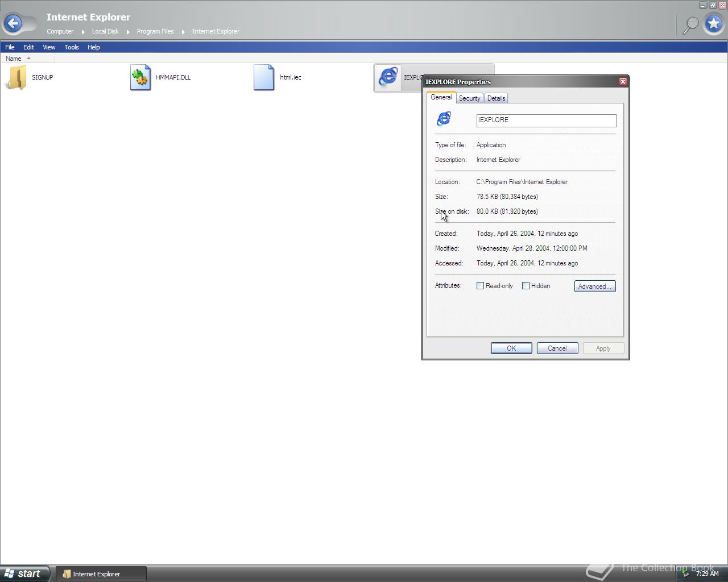The width and height of the screenshot is (728, 582).
Task: Open the Help menu
Action: click(x=94, y=47)
